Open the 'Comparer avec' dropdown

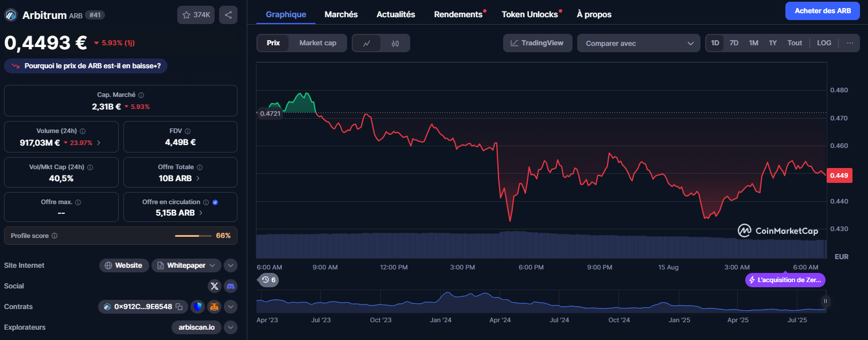coord(639,43)
